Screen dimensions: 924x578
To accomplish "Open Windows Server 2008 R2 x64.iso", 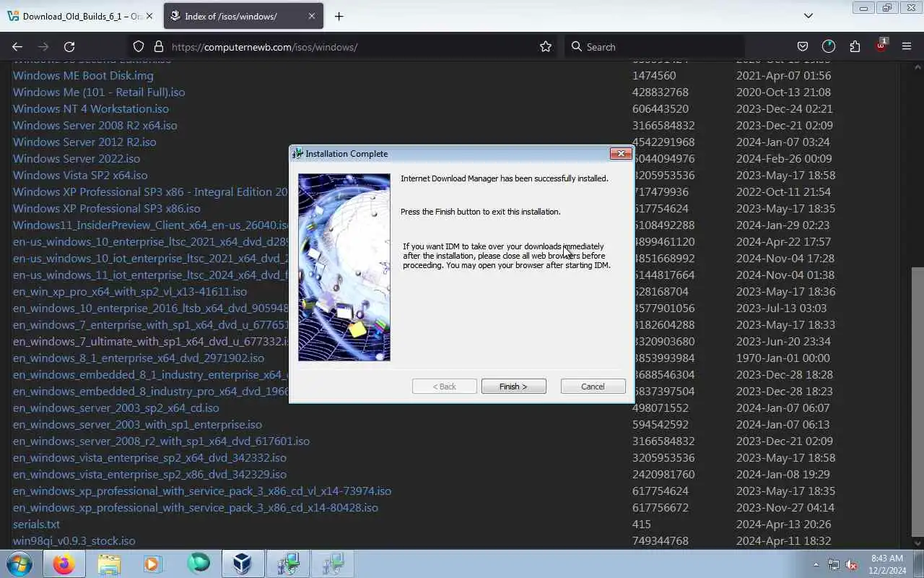I will tap(95, 125).
